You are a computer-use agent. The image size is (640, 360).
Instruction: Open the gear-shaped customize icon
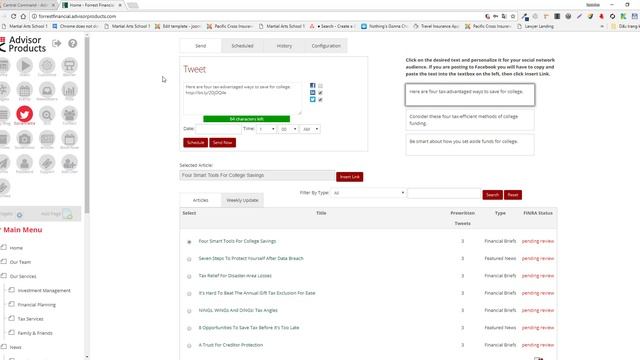(47, 65)
